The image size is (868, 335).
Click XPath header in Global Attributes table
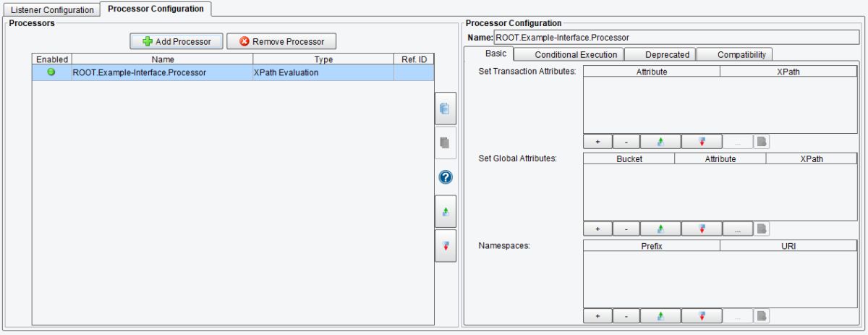(812, 158)
